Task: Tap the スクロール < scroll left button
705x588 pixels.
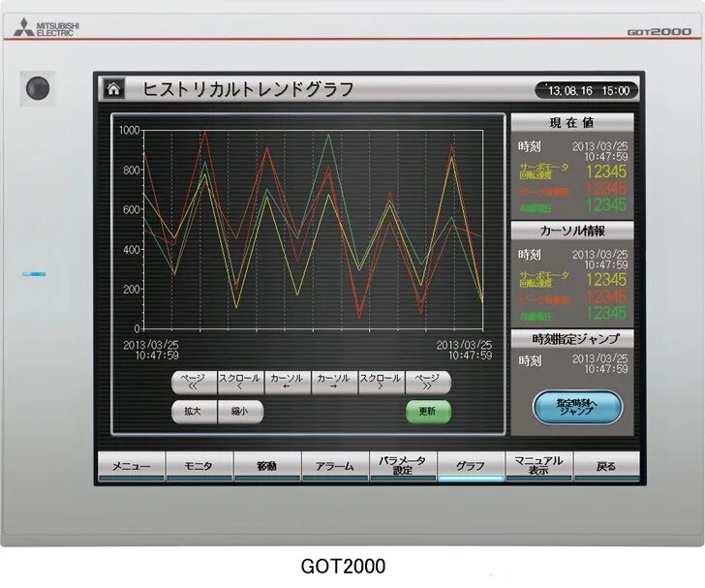Action: 240,383
